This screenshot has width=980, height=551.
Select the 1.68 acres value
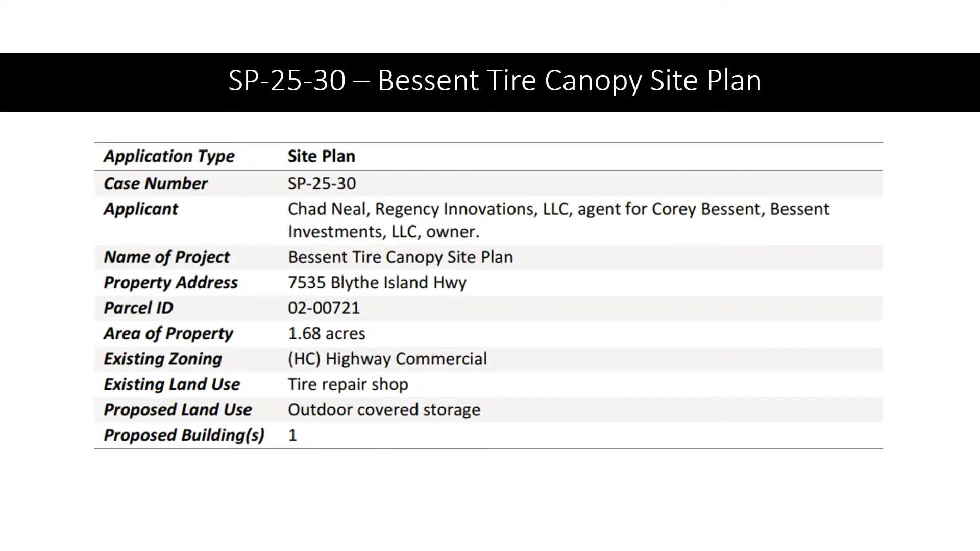click(x=326, y=333)
